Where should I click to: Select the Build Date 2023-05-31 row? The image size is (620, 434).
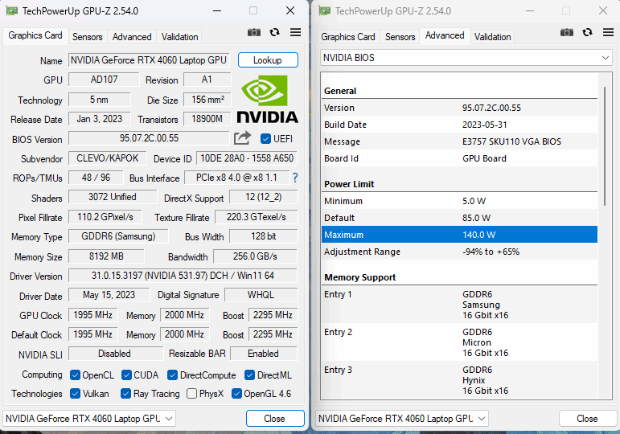[x=459, y=125]
